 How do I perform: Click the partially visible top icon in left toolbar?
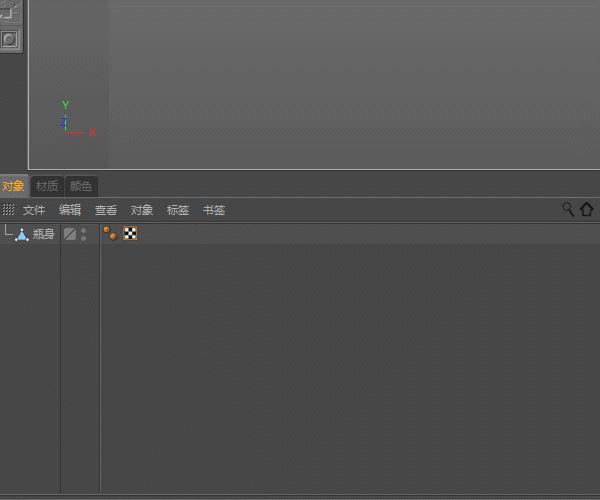[9, 10]
